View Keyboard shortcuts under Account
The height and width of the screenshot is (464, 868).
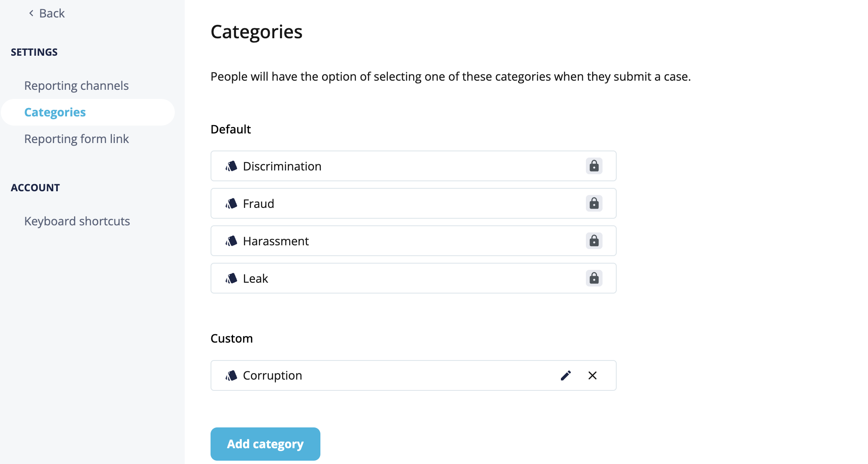click(77, 221)
